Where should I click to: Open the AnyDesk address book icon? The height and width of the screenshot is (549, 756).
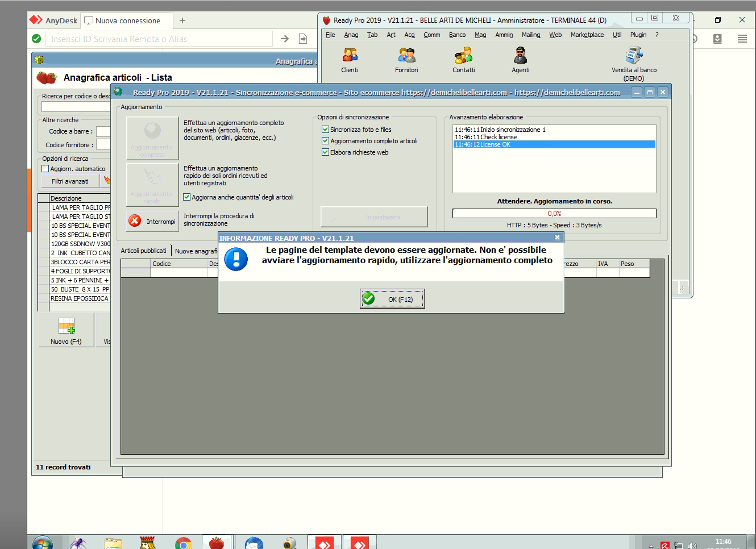(717, 39)
